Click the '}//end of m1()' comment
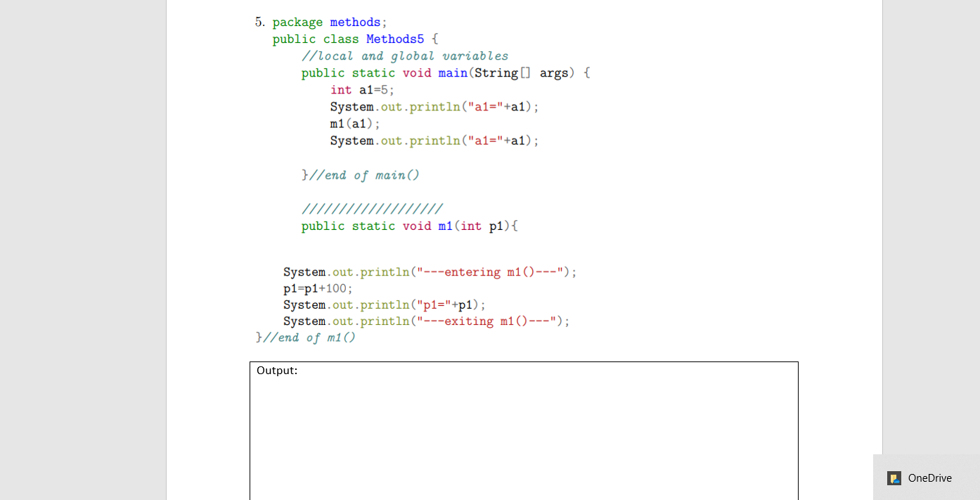The height and width of the screenshot is (500, 980). (x=306, y=338)
